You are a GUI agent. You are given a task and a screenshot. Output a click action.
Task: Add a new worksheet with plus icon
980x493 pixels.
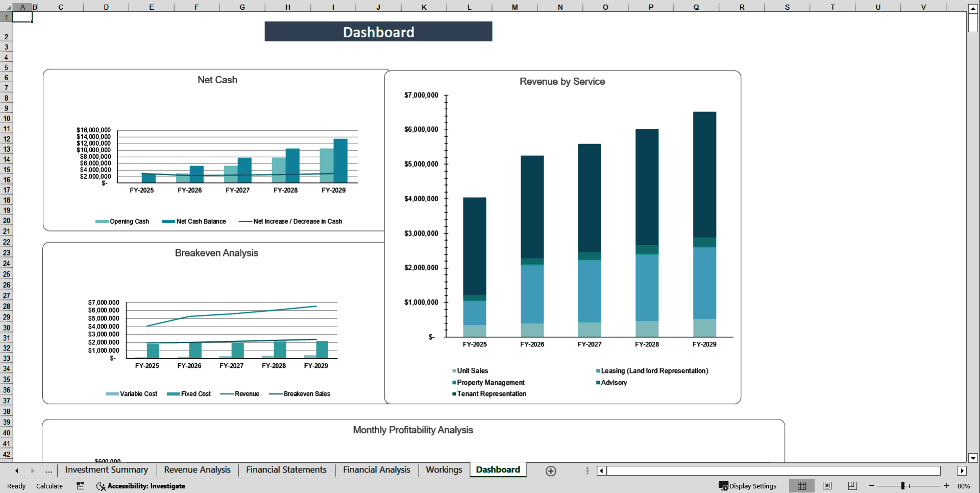point(550,471)
